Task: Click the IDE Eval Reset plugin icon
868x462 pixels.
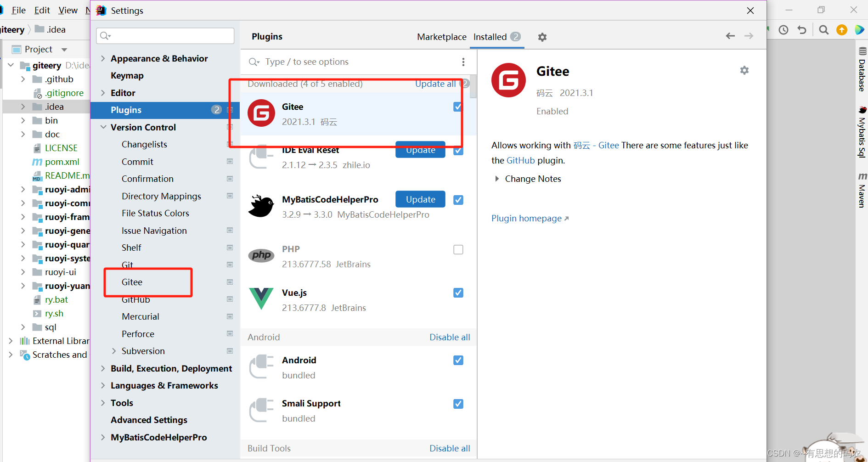Action: [x=261, y=158]
